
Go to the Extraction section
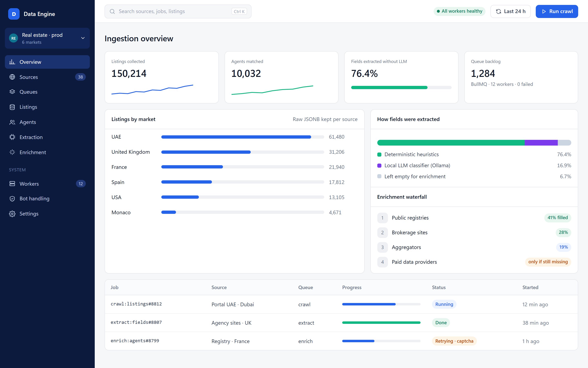click(47, 137)
